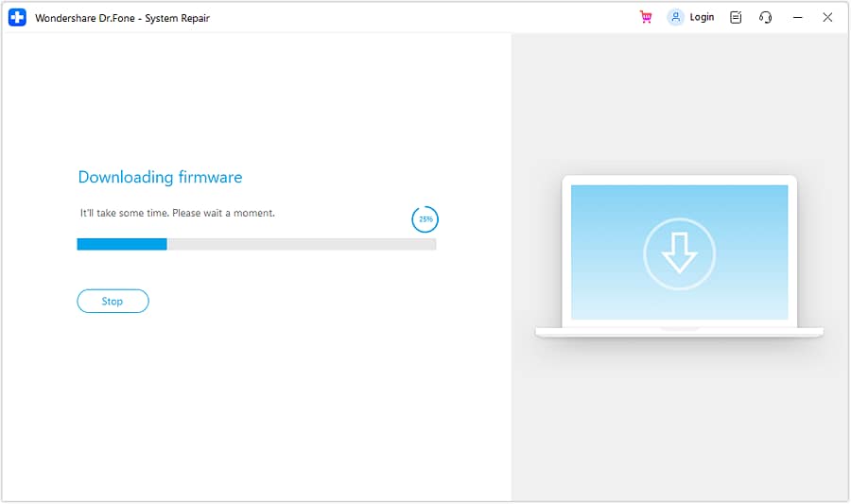Open the feedback notes icon
The height and width of the screenshot is (504, 851).
[736, 17]
